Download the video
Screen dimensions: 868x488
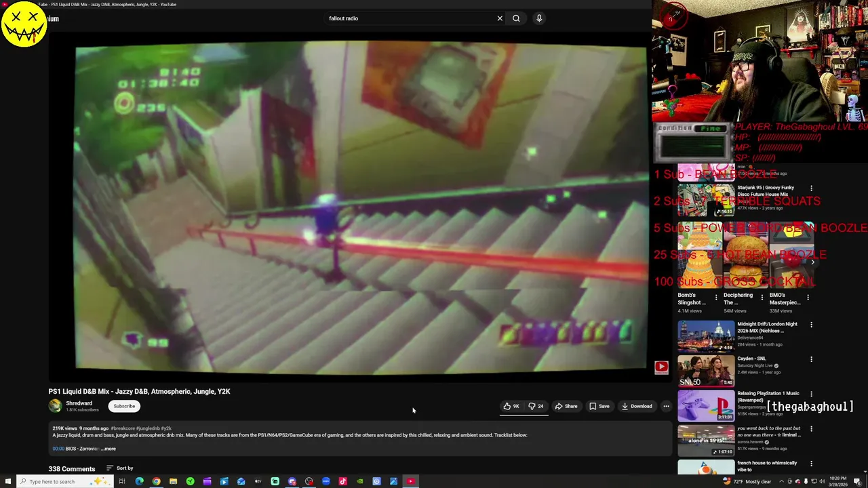pos(637,406)
